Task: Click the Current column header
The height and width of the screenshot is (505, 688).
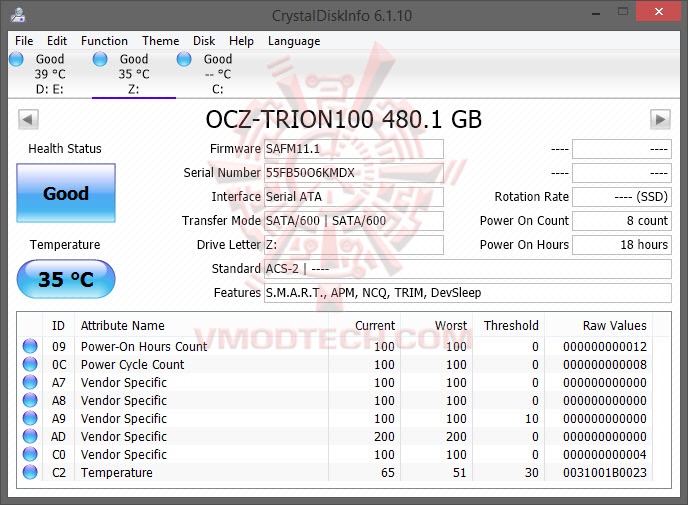Action: [364, 326]
